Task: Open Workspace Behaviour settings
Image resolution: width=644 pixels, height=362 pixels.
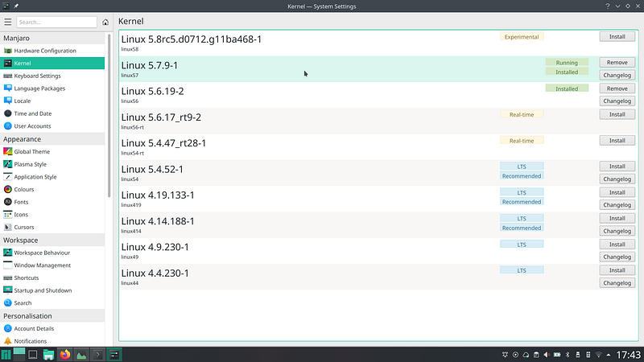Action: (x=52, y=253)
